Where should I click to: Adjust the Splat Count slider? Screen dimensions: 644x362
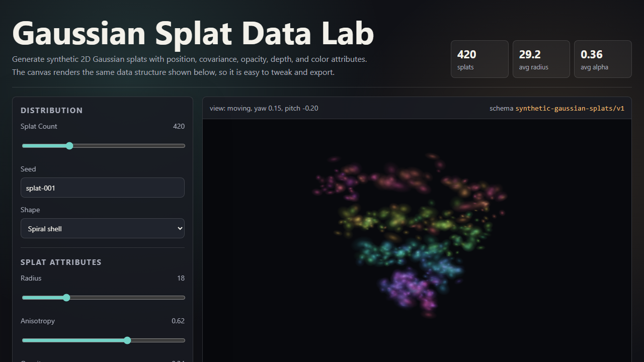coord(103,146)
